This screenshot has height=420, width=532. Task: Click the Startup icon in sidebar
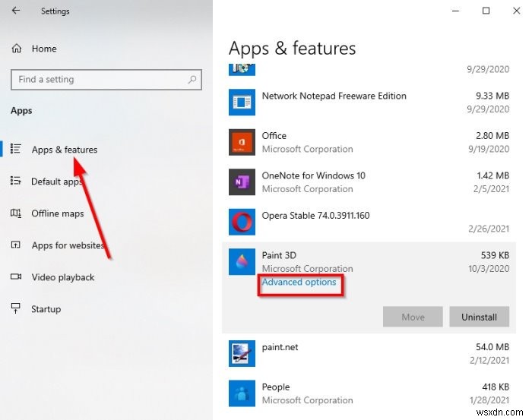(16, 308)
